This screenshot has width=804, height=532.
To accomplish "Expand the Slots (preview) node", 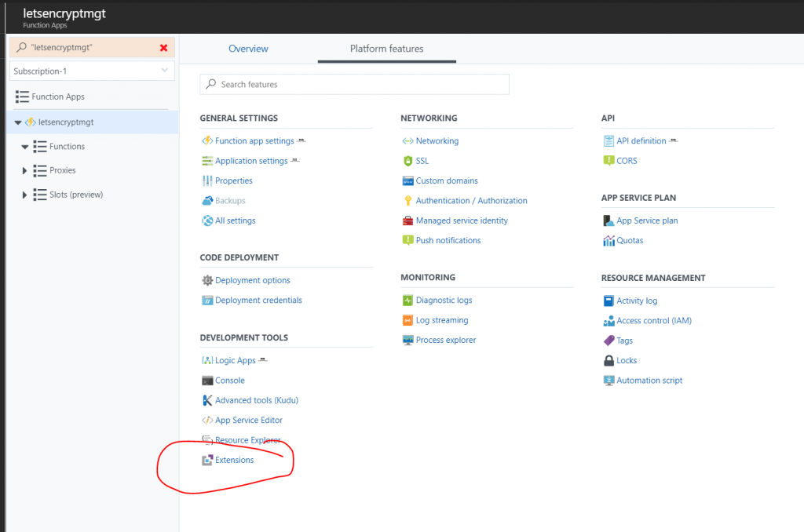I will click(25, 195).
